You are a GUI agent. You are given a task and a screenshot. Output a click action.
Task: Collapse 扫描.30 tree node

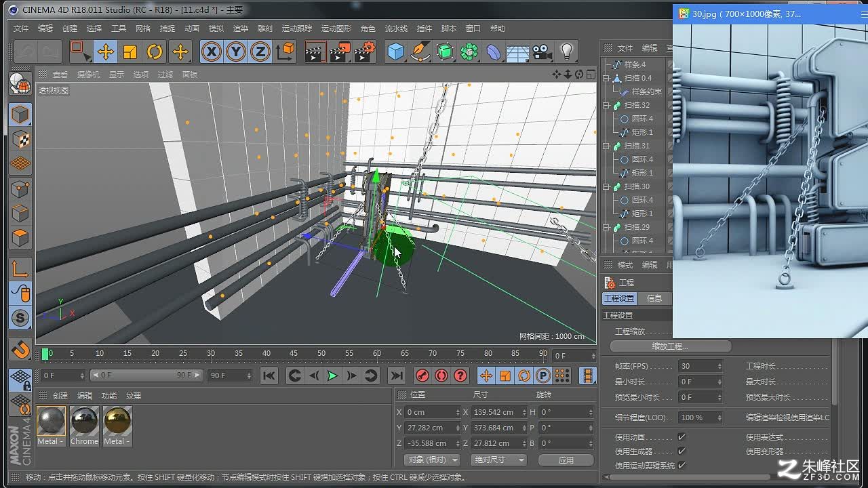(606, 186)
